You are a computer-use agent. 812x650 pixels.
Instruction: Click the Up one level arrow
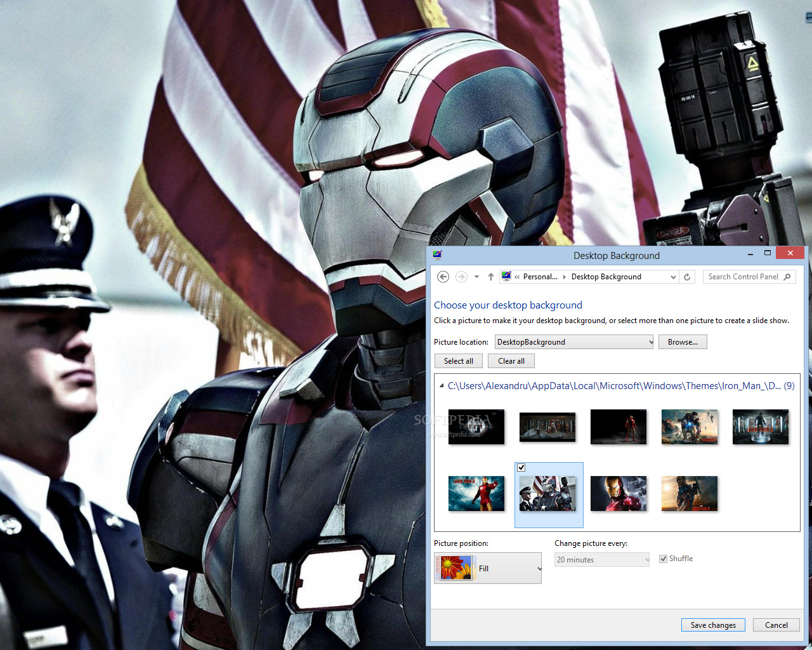pyautogui.click(x=490, y=277)
